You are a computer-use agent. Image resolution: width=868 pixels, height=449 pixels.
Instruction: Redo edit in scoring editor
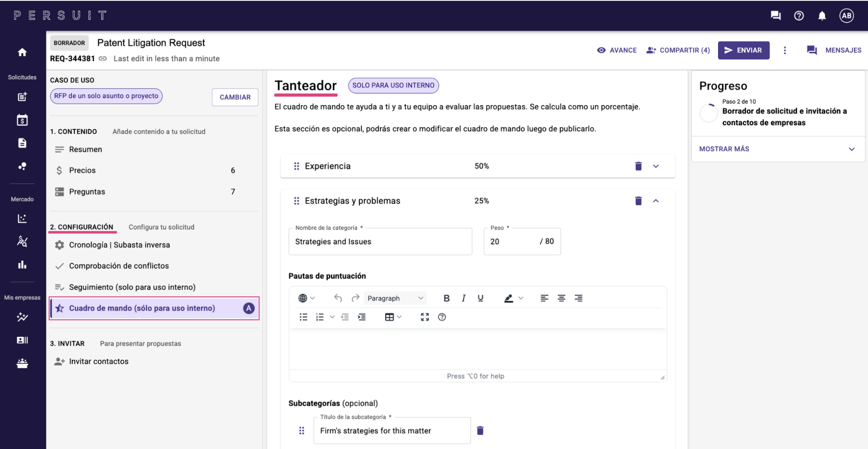(x=355, y=298)
